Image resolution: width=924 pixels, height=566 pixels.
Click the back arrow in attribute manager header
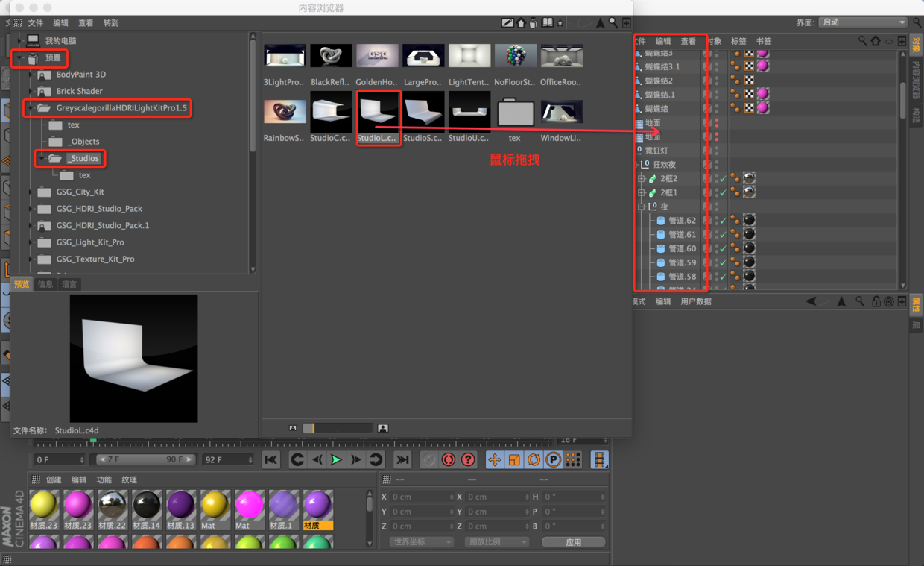(811, 301)
